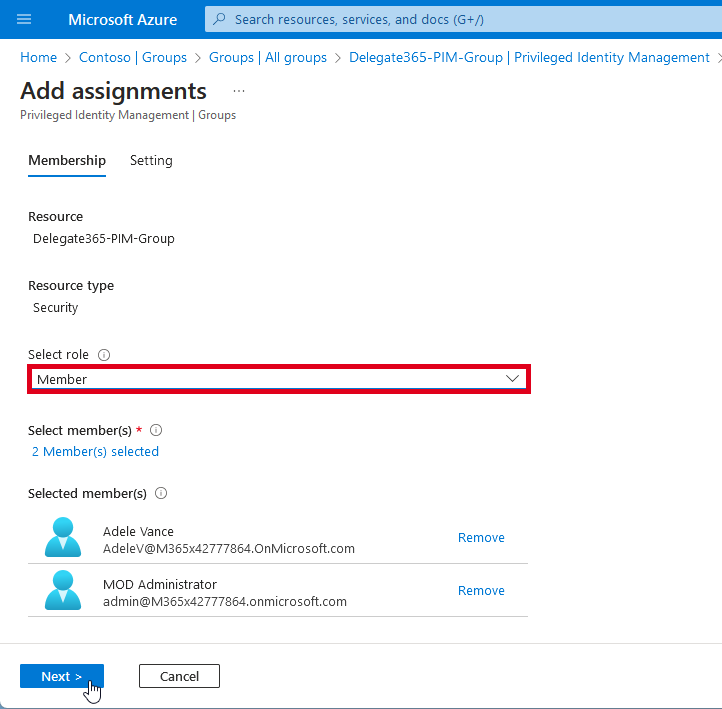The width and height of the screenshot is (722, 709).
Task: Click the Microsoft Azure title
Action: point(122,19)
